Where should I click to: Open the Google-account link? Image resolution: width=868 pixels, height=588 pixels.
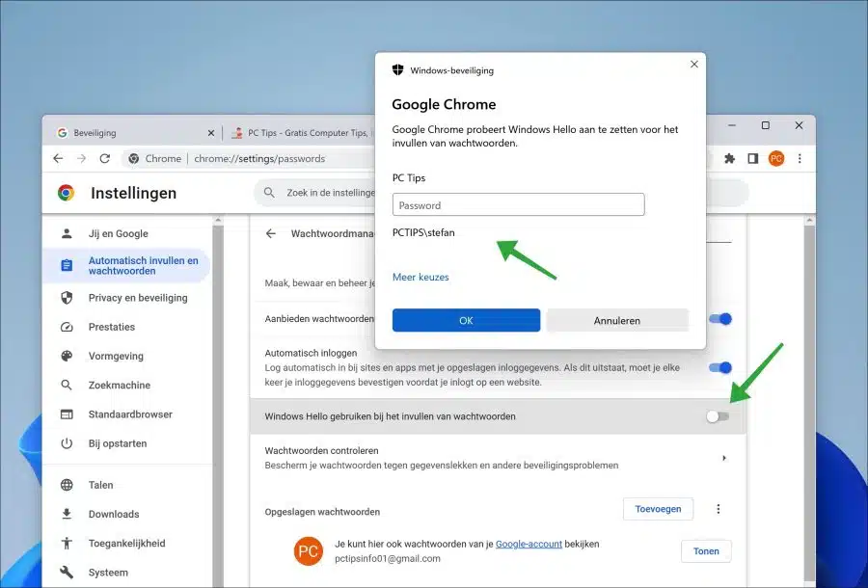coord(529,544)
